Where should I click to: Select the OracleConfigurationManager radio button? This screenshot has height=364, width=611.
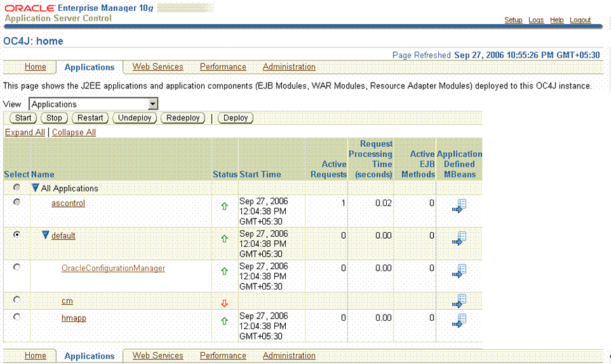click(17, 267)
